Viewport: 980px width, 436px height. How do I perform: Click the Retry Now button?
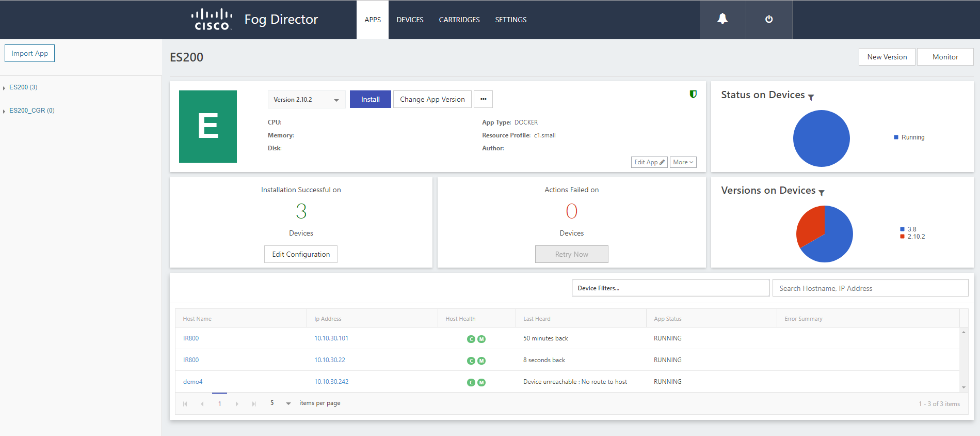coord(572,254)
